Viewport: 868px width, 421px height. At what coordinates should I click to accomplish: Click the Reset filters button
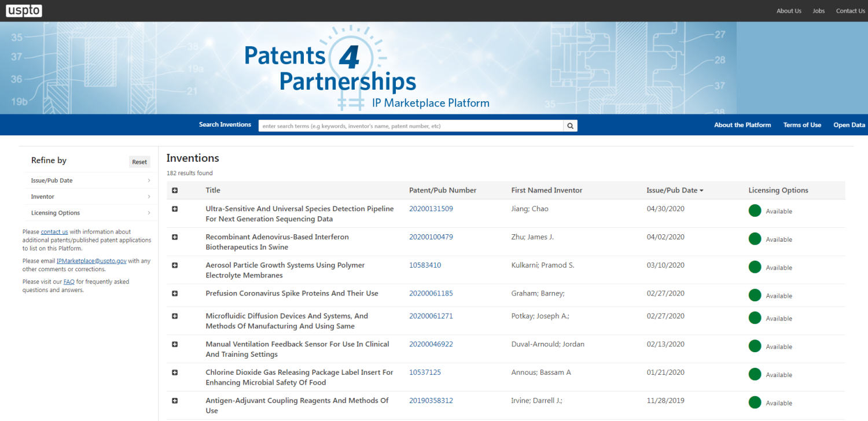(x=139, y=162)
